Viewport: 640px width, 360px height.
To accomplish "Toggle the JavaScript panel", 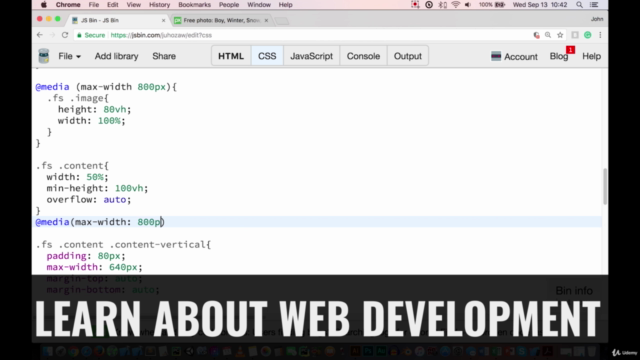I will [311, 56].
